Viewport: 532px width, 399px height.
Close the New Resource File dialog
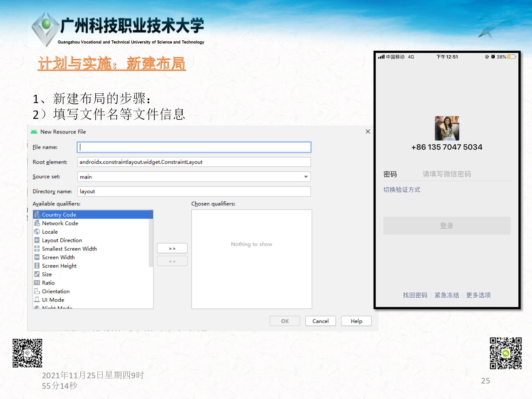368,132
